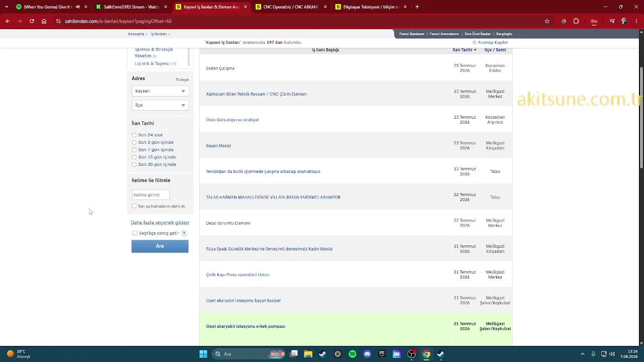Open Windows Start menu
Image resolution: width=644 pixels, height=362 pixels.
(203, 354)
